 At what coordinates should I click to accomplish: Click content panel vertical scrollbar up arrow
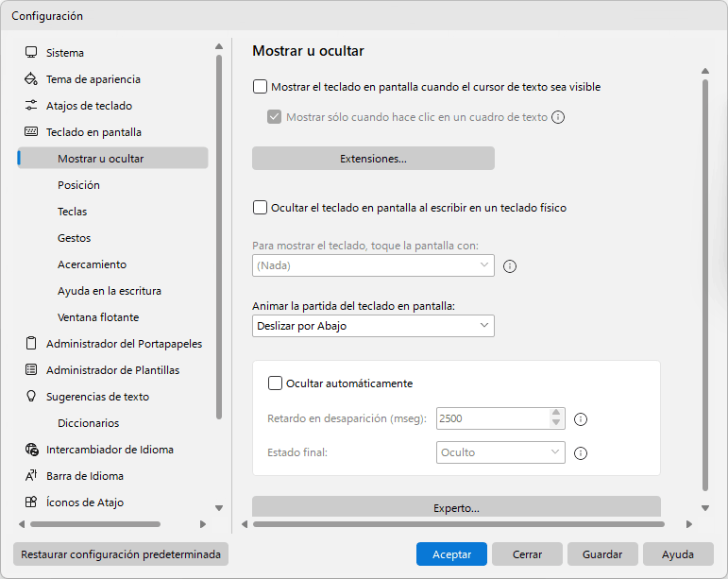click(x=705, y=71)
